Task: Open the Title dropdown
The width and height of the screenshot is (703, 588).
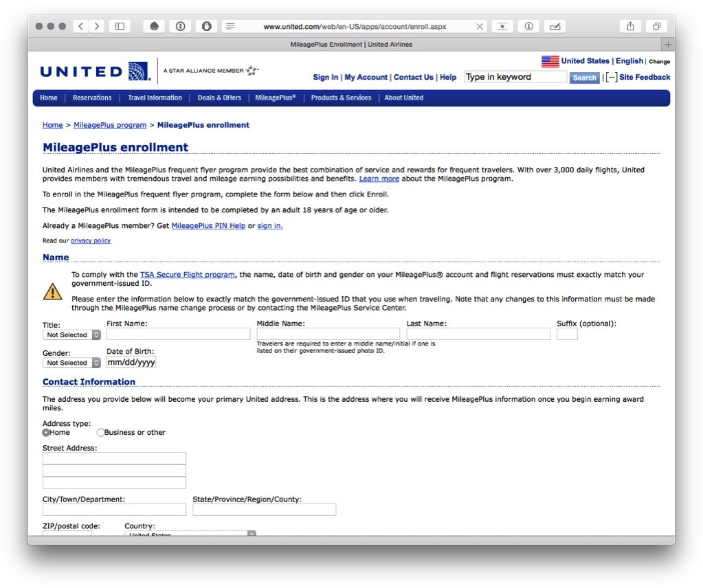Action: (x=71, y=335)
